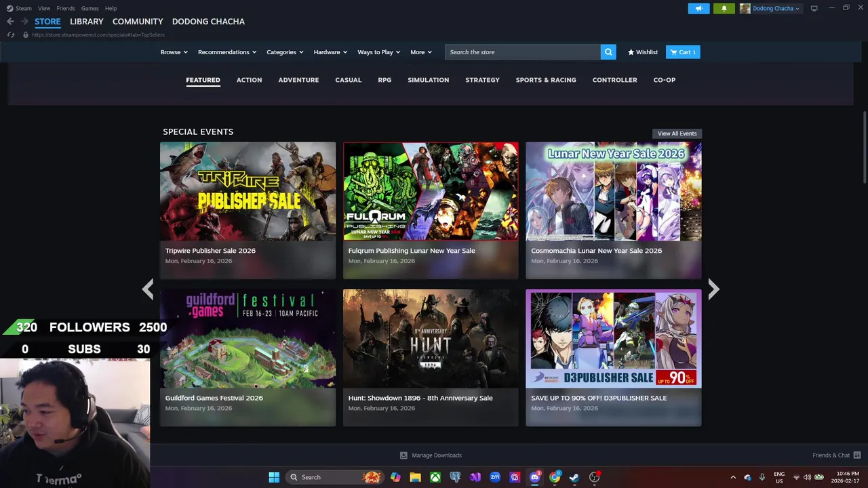The width and height of the screenshot is (868, 488).
Task: Expand the Recommendations dropdown
Action: 227,52
